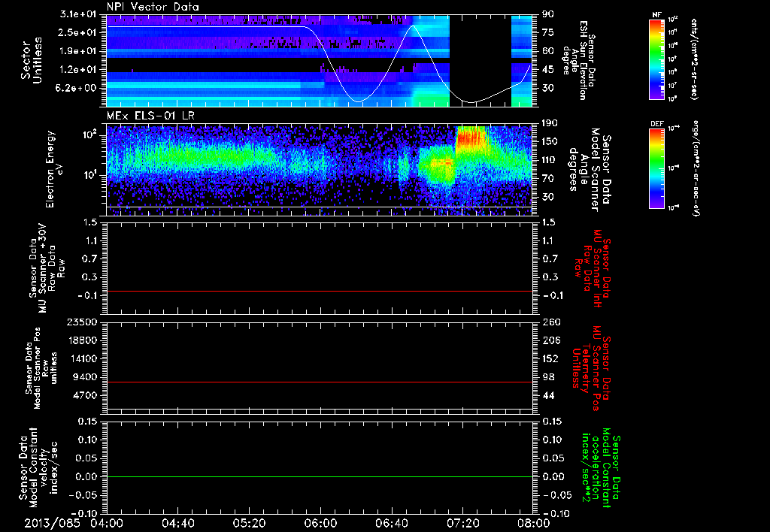Click the 'ergs/(cm**2-sr-sec-eV)' unit label
The image size is (770, 532).
point(696,168)
